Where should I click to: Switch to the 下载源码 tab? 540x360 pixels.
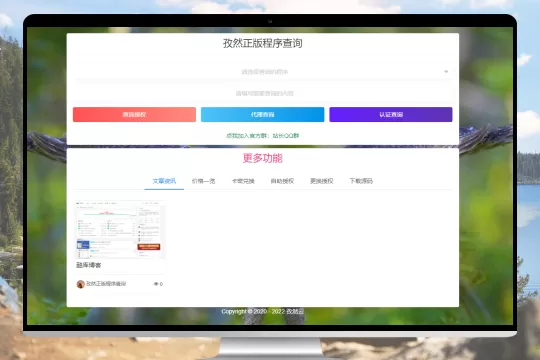[361, 181]
